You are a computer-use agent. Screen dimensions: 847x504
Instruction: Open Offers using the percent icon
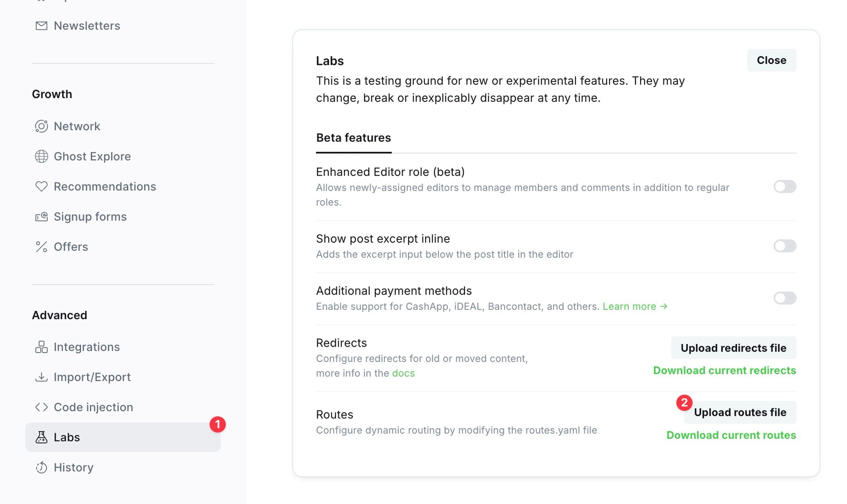(x=41, y=247)
